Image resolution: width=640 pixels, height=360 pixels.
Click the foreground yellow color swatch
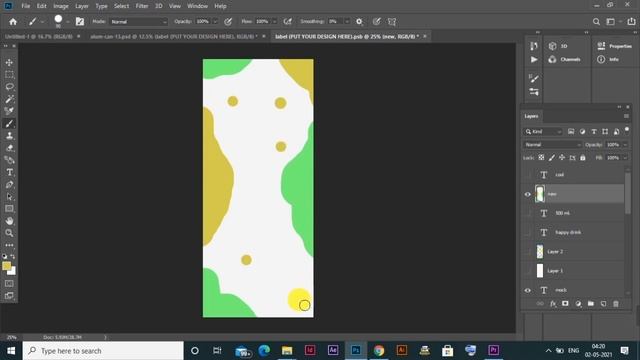click(6, 266)
